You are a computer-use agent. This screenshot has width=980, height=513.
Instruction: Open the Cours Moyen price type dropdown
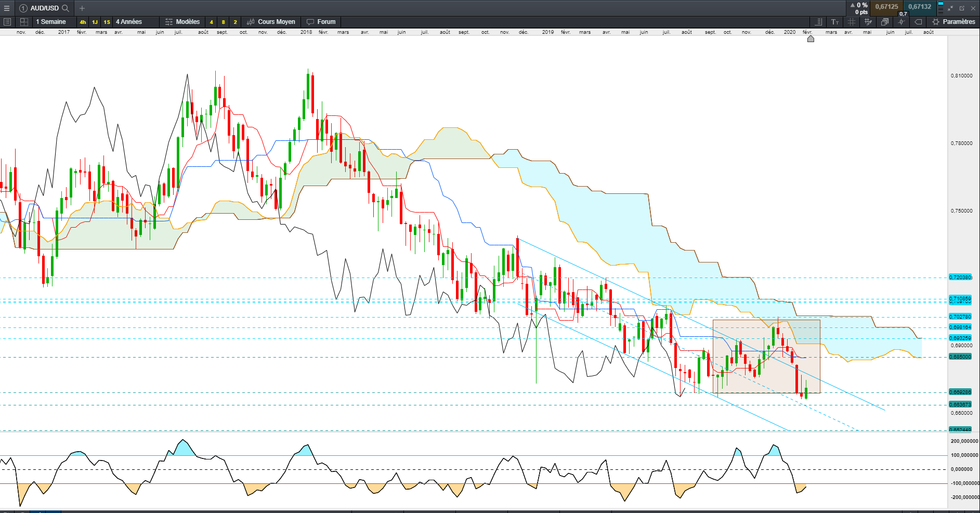point(271,22)
